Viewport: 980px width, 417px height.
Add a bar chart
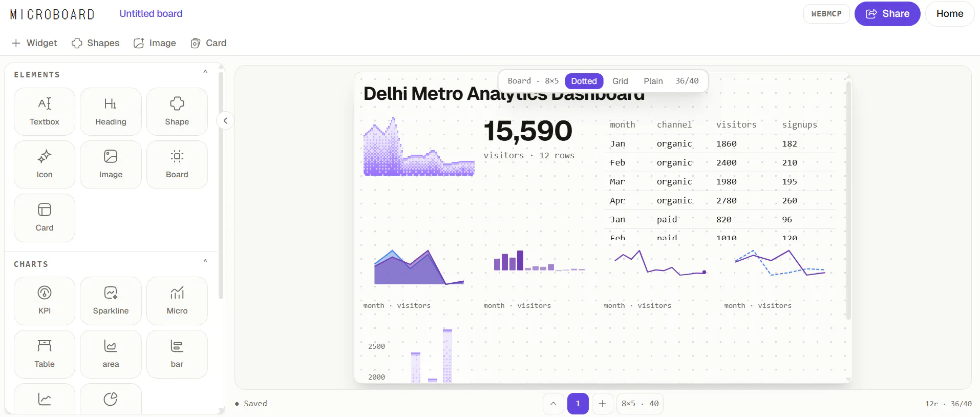coord(177,354)
